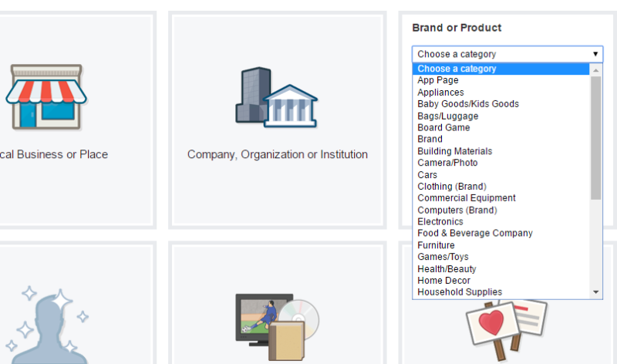Choose Baby Goods/Kids Goods category
Image resolution: width=617 pixels, height=364 pixels.
pyautogui.click(x=501, y=104)
